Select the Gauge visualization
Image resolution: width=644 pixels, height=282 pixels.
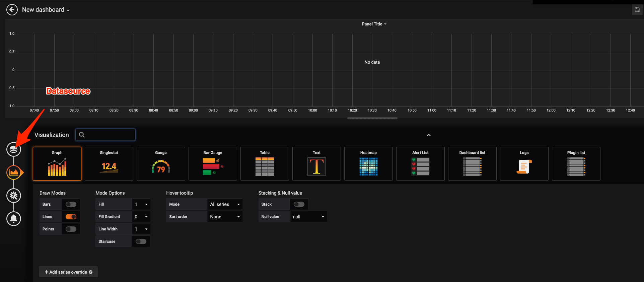(161, 164)
